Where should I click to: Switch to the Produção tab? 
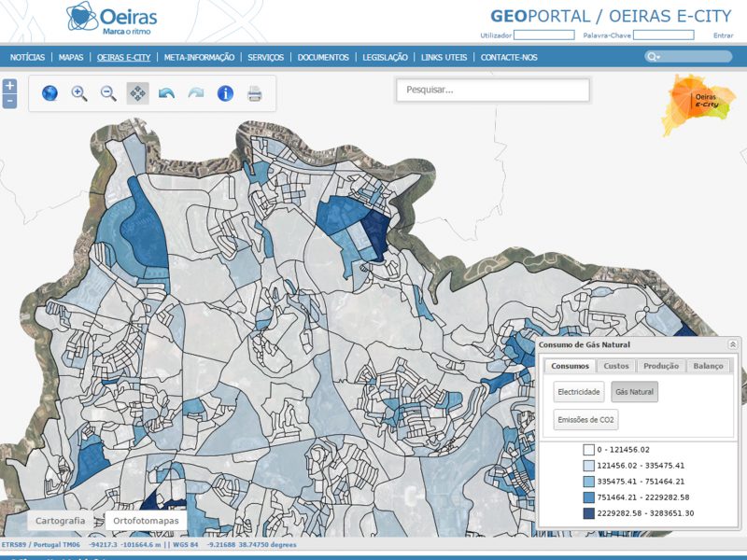pyautogui.click(x=661, y=366)
